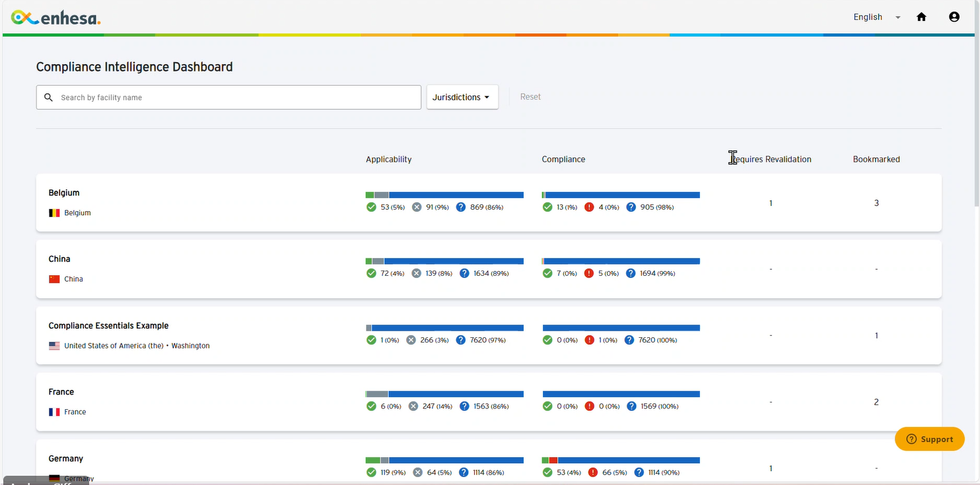Click the Reset filters button
The image size is (980, 485).
click(530, 97)
